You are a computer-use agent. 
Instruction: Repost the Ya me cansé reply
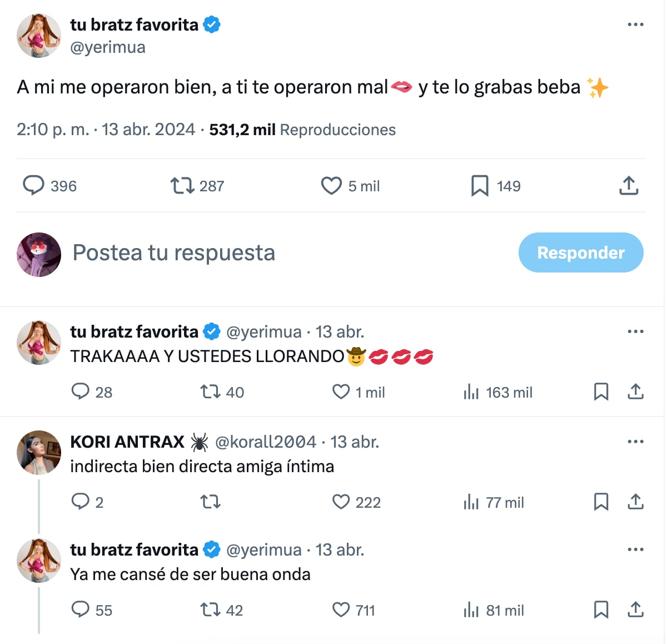click(x=211, y=610)
